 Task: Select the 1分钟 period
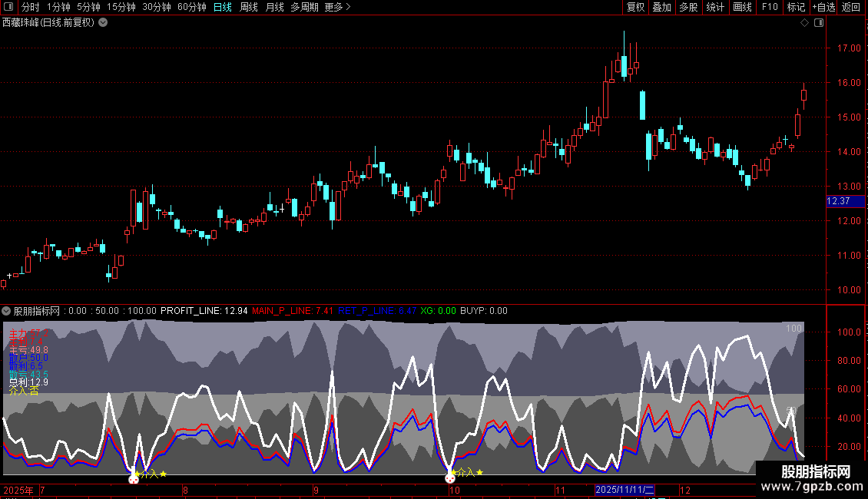tap(58, 7)
